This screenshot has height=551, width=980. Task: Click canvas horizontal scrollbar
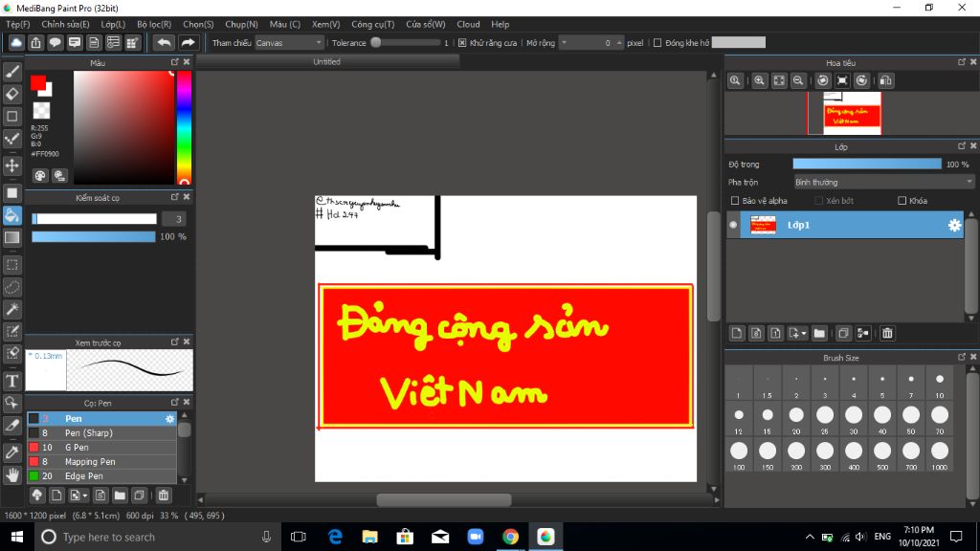pos(444,499)
